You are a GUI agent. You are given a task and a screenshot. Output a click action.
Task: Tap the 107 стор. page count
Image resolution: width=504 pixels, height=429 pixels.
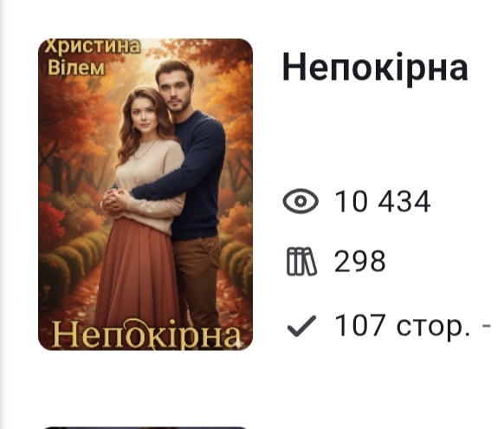pos(403,326)
